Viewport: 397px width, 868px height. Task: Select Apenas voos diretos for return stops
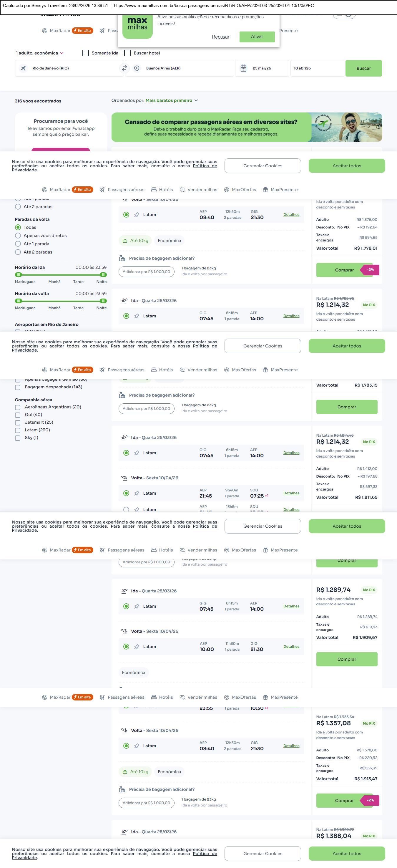coord(18,236)
